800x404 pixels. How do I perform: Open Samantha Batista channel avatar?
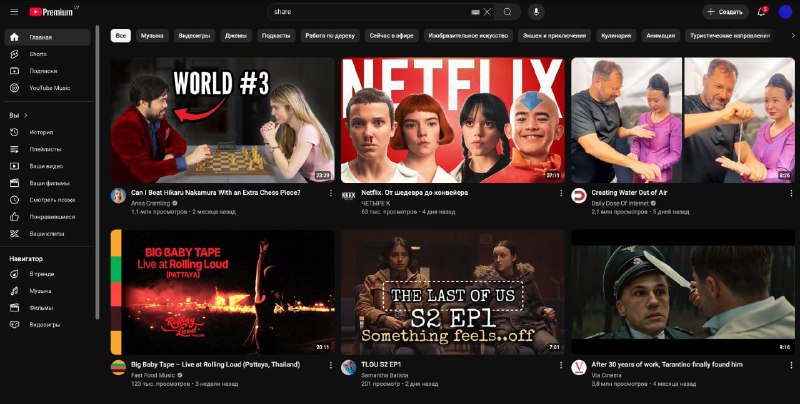click(348, 367)
